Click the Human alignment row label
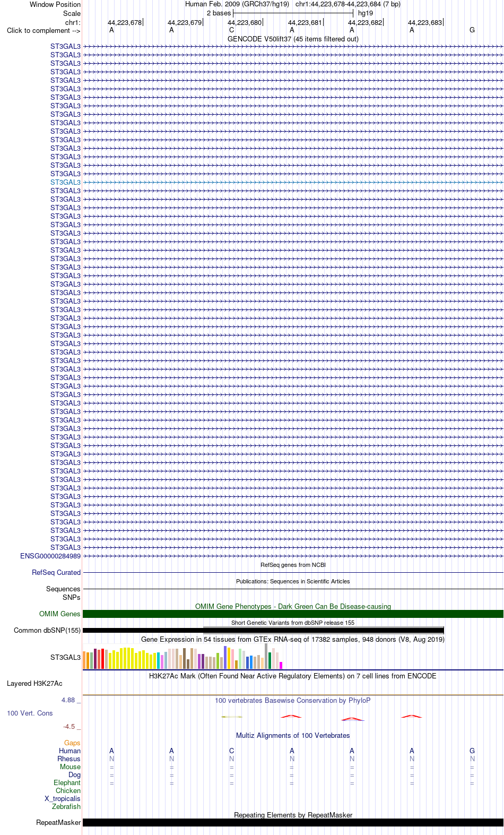The image size is (504, 835). 69,751
